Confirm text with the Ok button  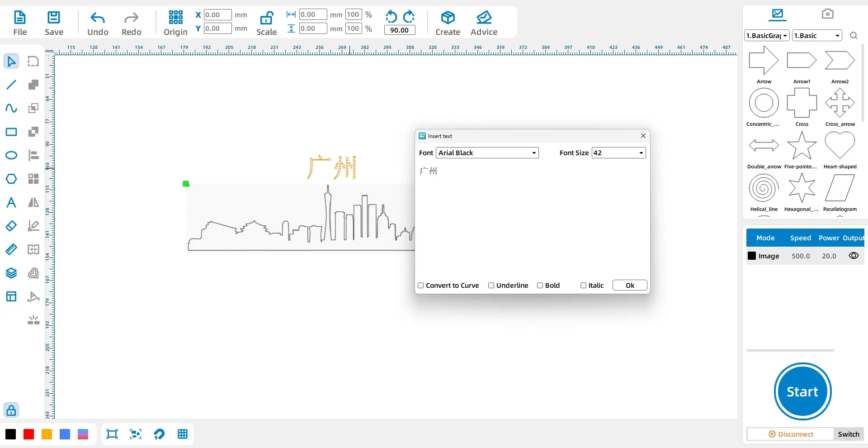(x=630, y=286)
